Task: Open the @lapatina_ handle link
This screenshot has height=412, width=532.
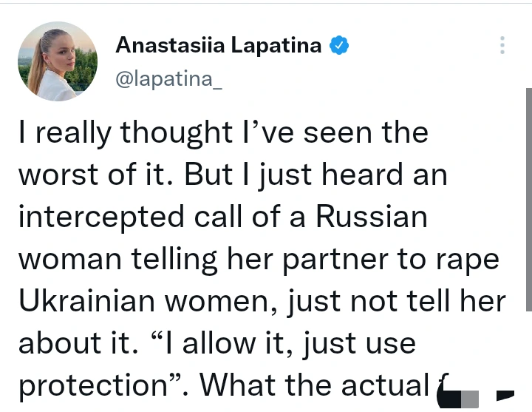Action: [168, 79]
